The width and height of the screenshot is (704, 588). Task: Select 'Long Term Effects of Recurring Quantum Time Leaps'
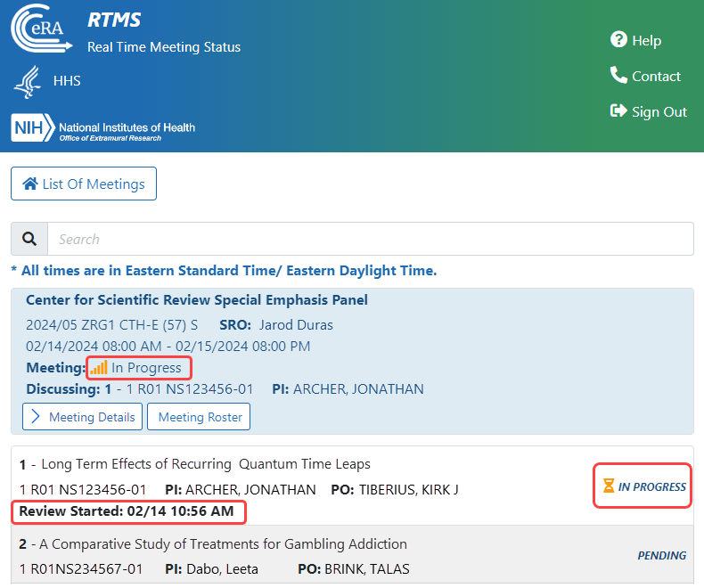206,464
